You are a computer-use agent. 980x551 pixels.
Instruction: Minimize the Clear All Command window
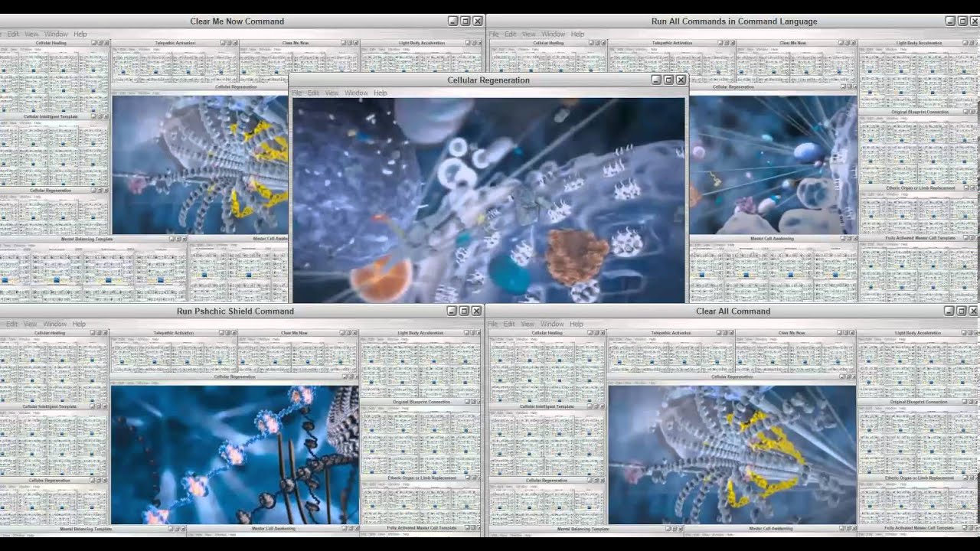[x=949, y=311]
